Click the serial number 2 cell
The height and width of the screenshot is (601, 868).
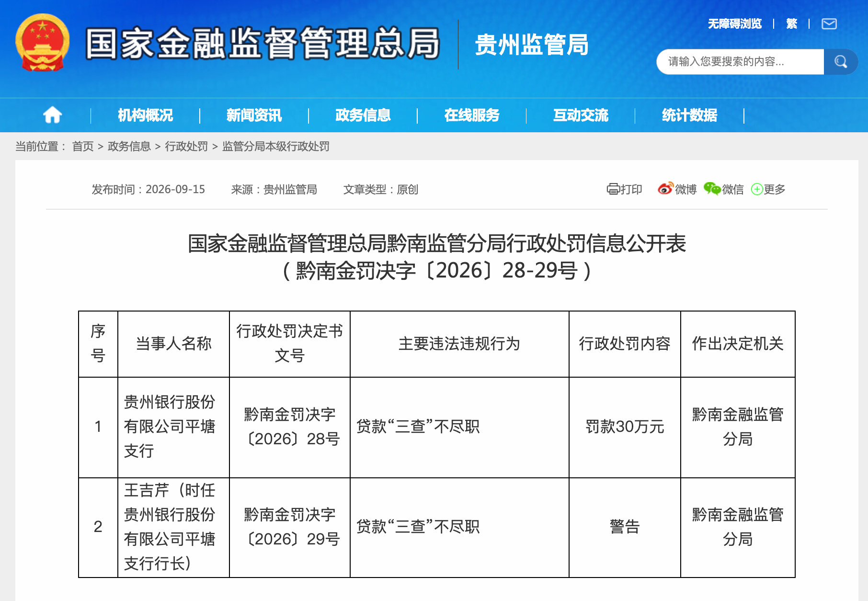click(98, 527)
